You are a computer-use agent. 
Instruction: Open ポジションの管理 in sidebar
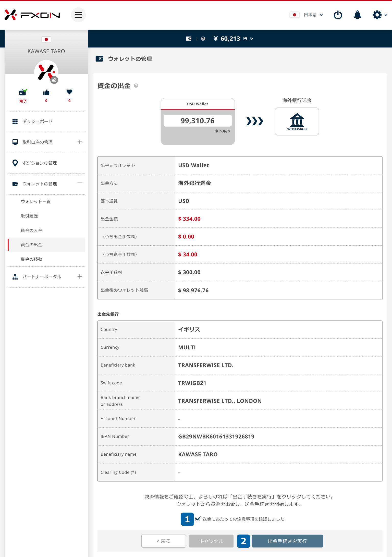40,163
